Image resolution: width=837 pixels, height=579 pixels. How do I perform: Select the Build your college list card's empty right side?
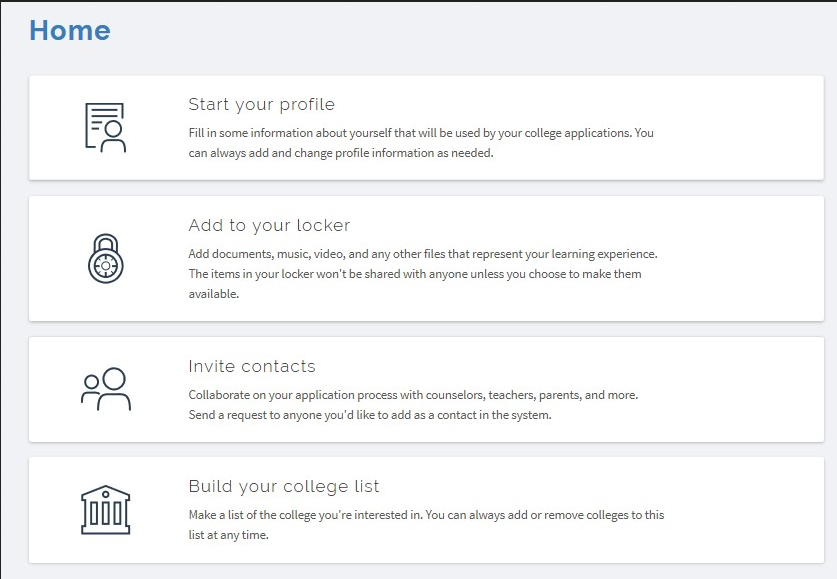pos(742,510)
